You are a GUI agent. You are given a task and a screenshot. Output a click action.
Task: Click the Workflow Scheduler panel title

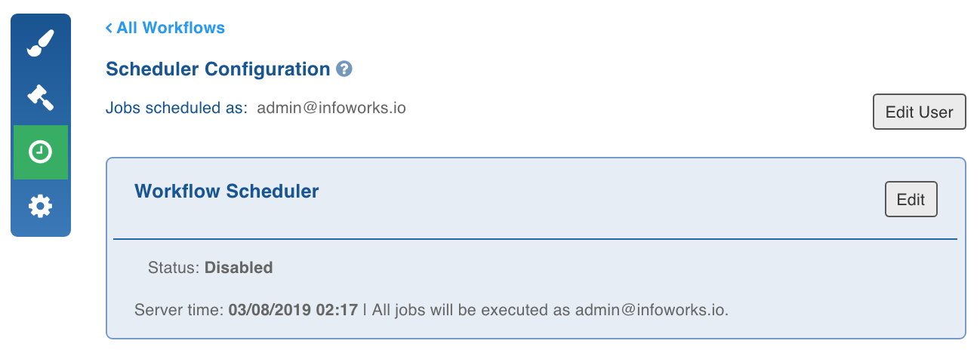coord(227,191)
